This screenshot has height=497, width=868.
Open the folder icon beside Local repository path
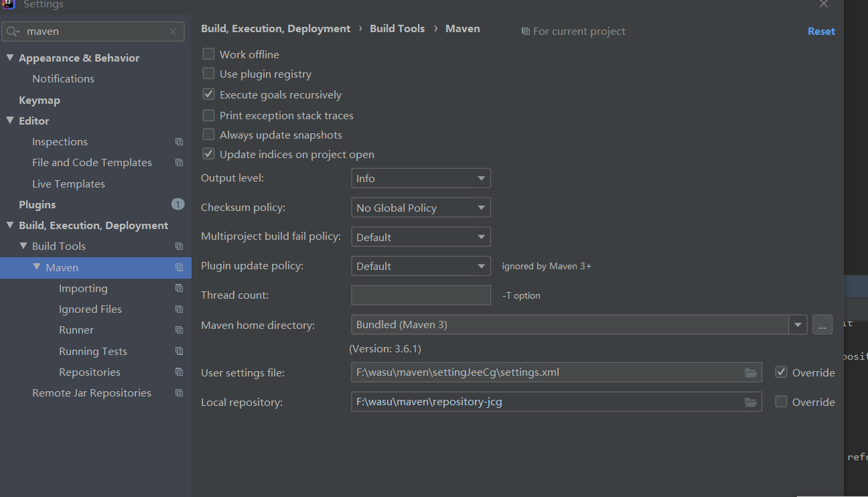coord(751,402)
